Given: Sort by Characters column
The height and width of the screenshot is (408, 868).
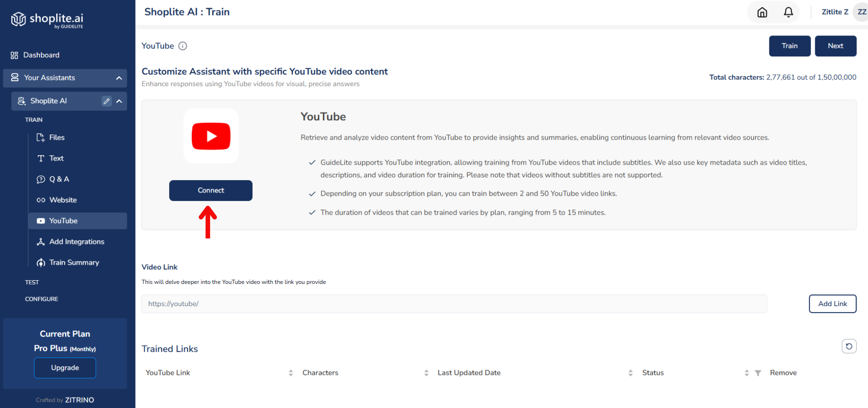Looking at the screenshot, I should click(426, 373).
